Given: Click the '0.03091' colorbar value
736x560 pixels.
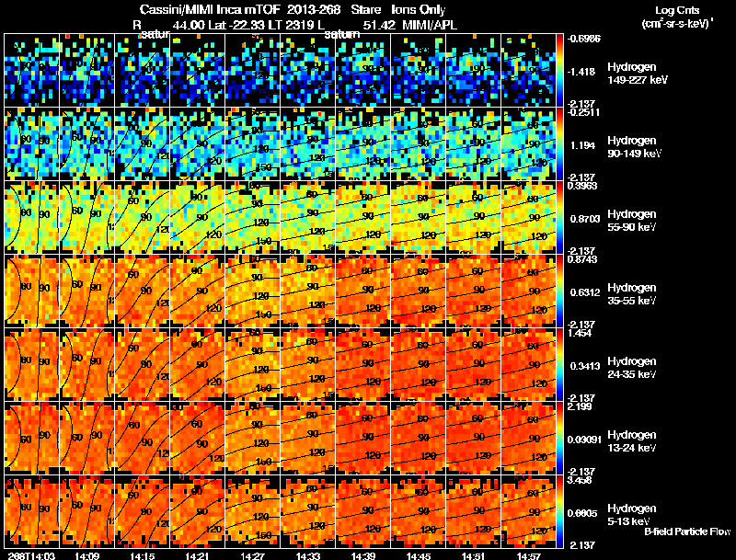Looking at the screenshot, I should 584,440.
